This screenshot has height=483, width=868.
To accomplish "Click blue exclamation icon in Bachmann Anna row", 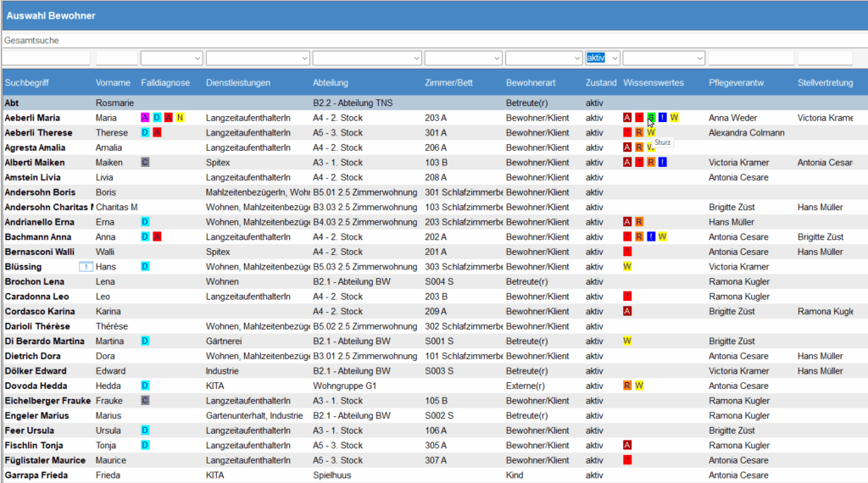I will [x=651, y=236].
